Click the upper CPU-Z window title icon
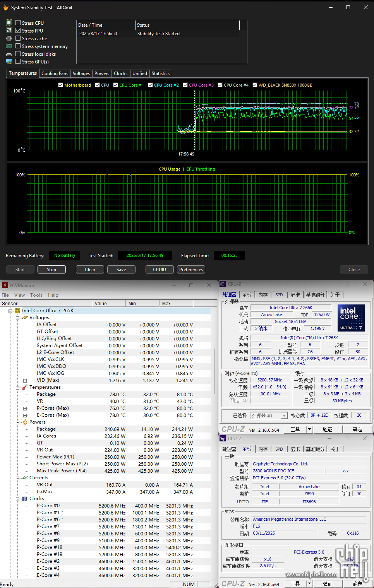Viewport: 374px width, 588px height. point(223,284)
